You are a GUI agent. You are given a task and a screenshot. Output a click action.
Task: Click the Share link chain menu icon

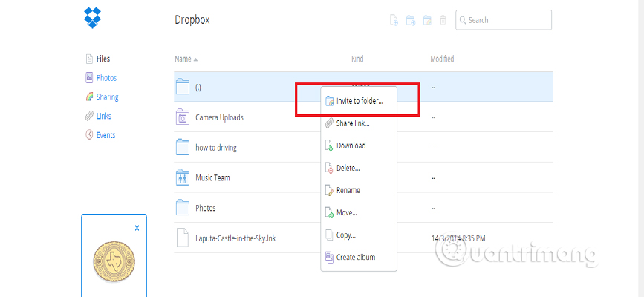click(x=329, y=123)
